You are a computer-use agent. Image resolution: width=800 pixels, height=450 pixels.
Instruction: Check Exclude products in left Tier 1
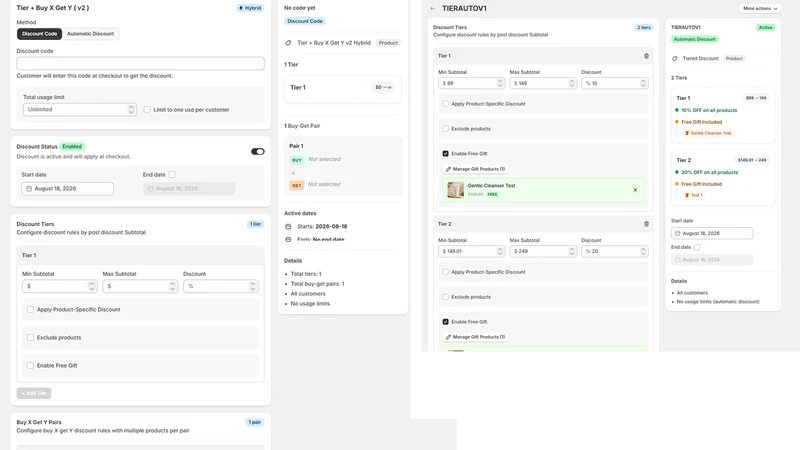coord(31,338)
